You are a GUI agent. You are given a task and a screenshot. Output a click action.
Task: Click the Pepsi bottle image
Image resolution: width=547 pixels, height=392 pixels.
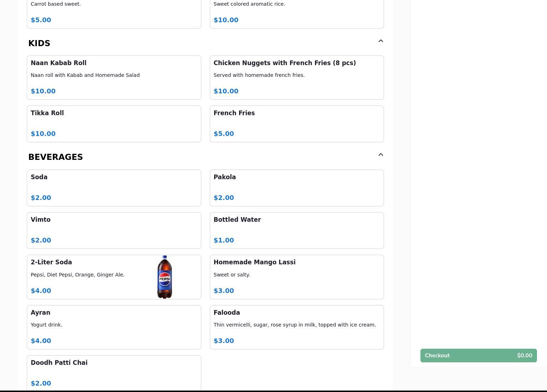coord(164,277)
